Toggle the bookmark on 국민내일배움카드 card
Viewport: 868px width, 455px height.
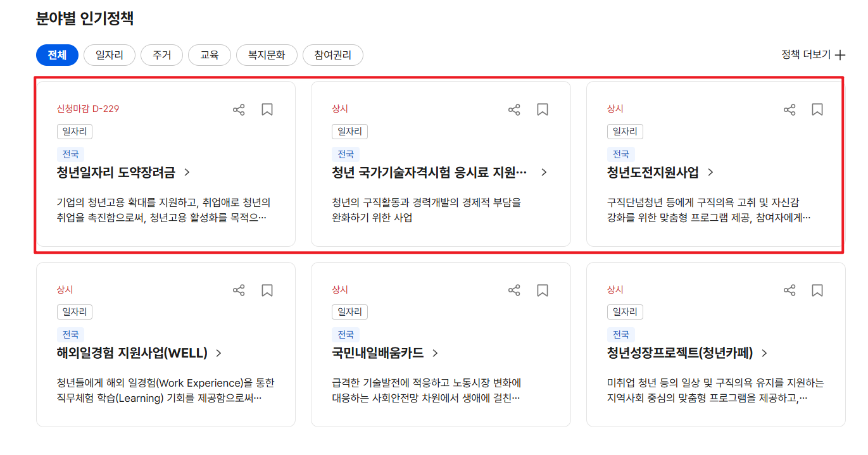(542, 289)
